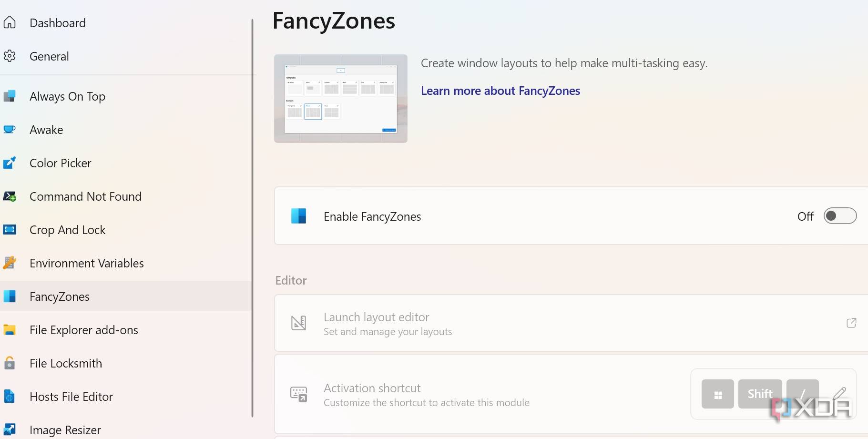Viewport: 868px width, 439px height.
Task: Click the Environment Variables icon
Action: [10, 263]
